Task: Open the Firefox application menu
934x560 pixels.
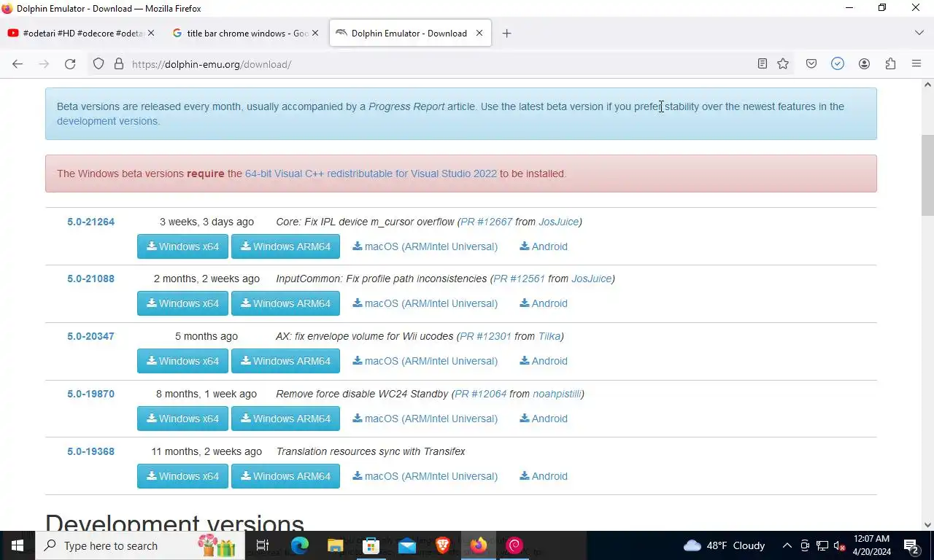Action: [x=916, y=64]
